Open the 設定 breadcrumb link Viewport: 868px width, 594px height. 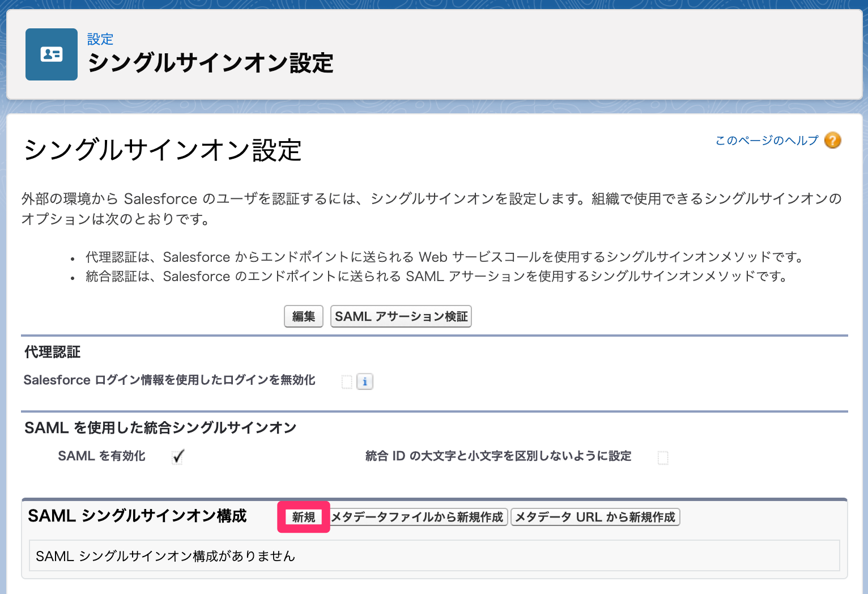click(100, 39)
